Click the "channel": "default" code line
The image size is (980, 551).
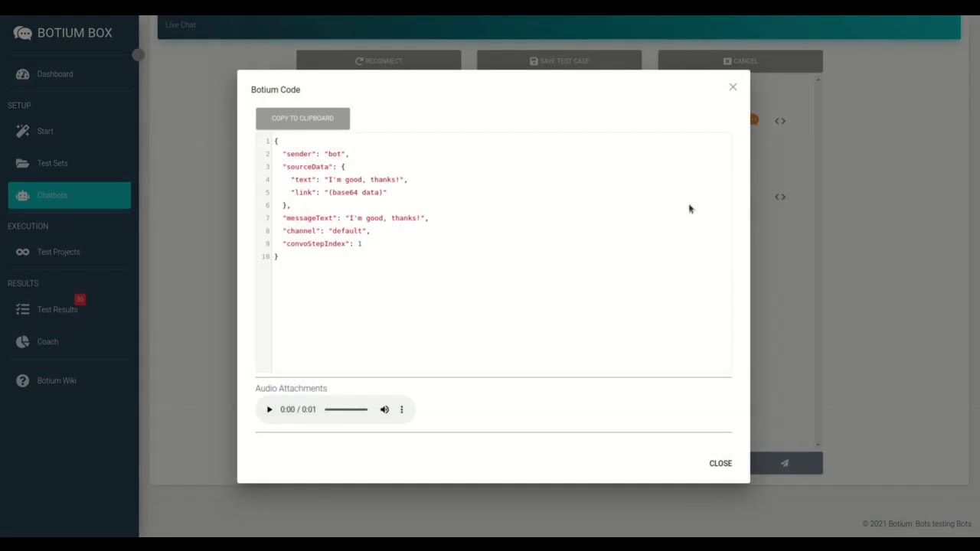[326, 230]
